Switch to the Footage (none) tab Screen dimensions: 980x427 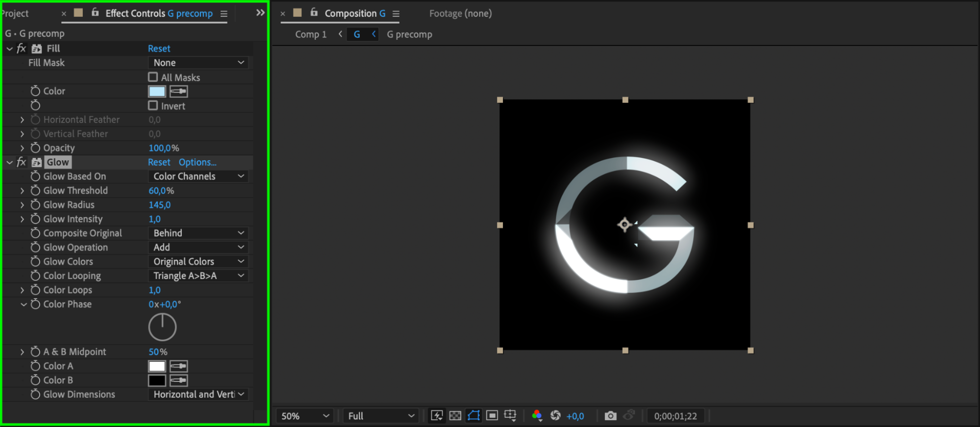(x=460, y=13)
